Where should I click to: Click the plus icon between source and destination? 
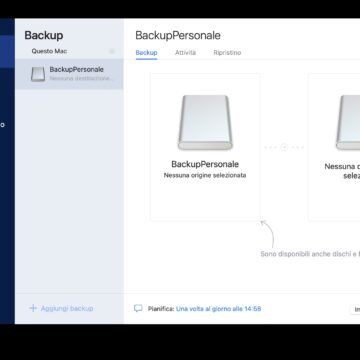tap(284, 147)
